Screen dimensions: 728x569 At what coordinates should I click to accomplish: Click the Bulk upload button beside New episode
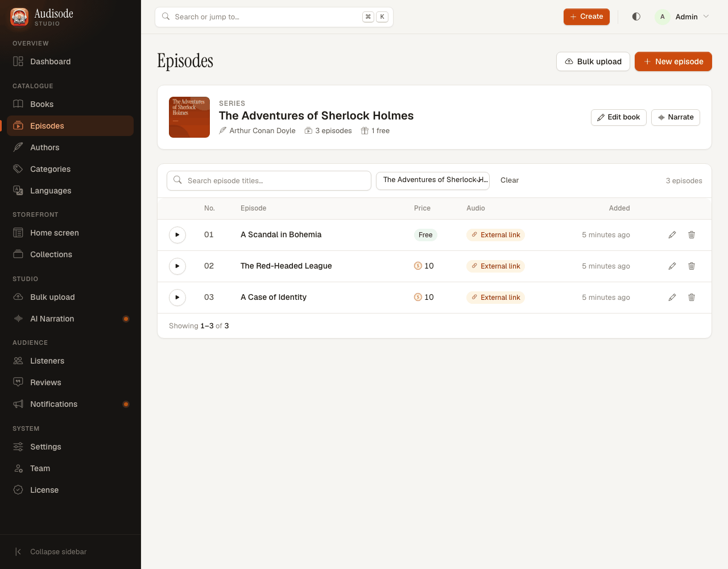point(593,61)
